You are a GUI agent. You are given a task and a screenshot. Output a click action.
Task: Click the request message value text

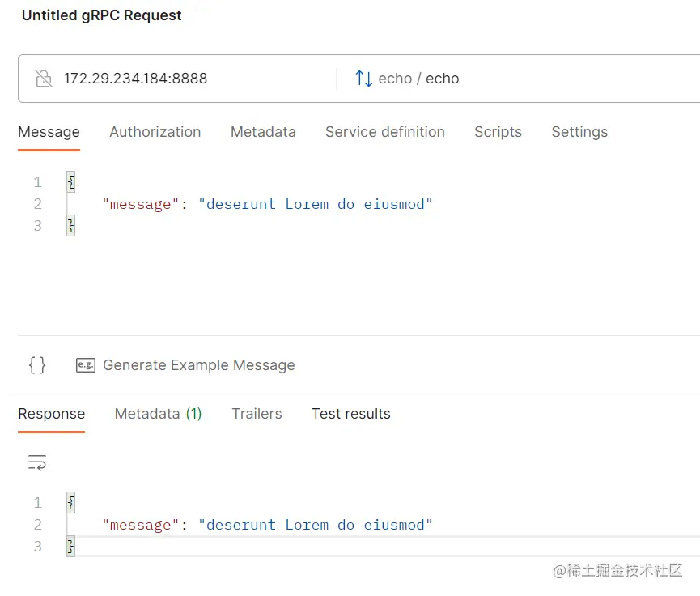[x=316, y=204]
